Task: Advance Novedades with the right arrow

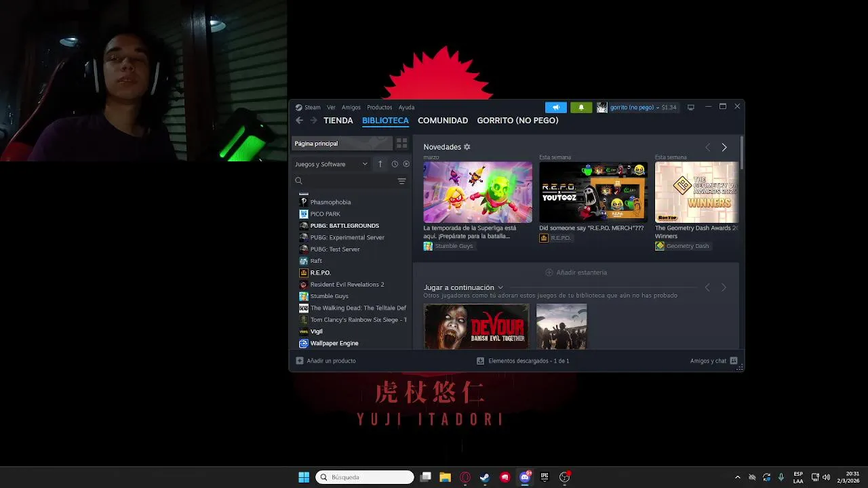Action: pyautogui.click(x=724, y=147)
